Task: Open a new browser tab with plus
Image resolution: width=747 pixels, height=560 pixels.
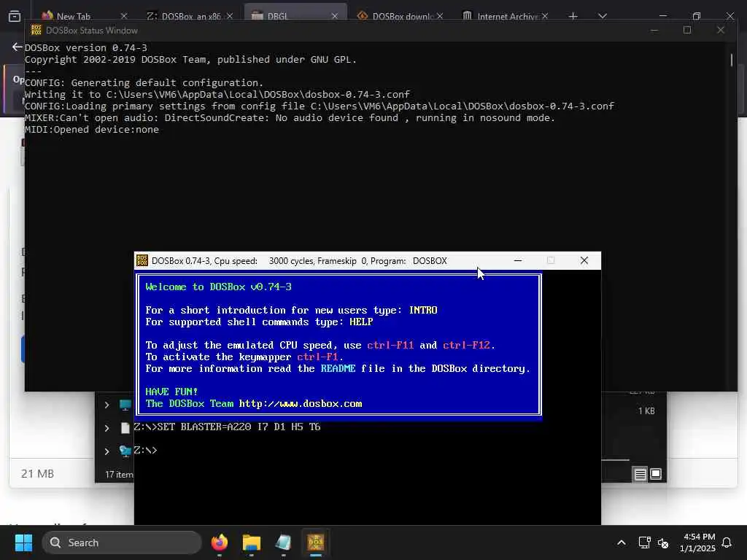Action: pos(573,16)
